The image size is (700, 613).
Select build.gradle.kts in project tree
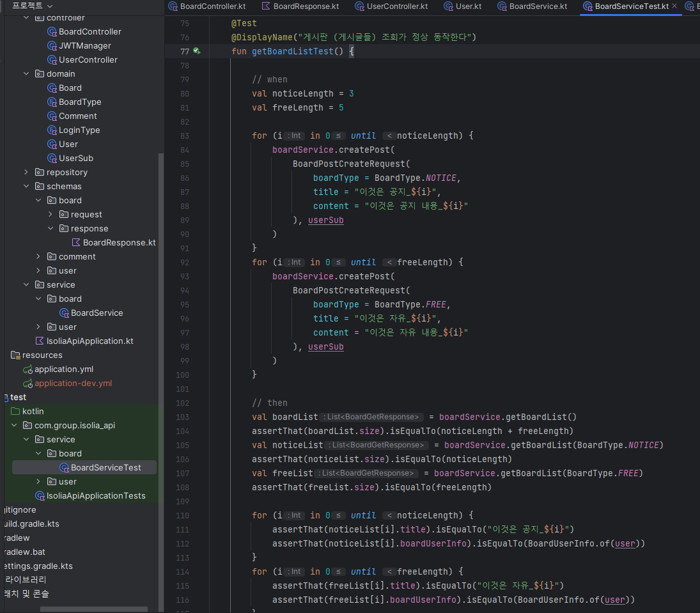tap(31, 524)
